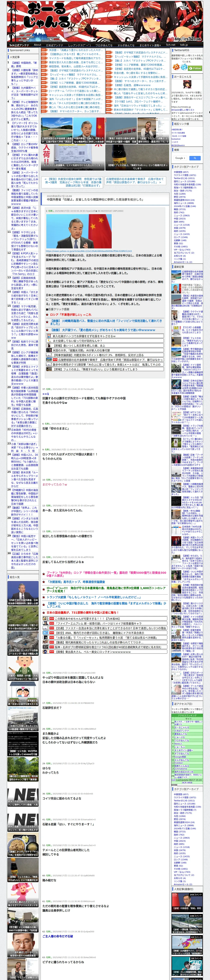Open recommended link ロシア「不凍港が欲しい」
Image resolution: width=210 pixels, height=980 pixels.
70,315
